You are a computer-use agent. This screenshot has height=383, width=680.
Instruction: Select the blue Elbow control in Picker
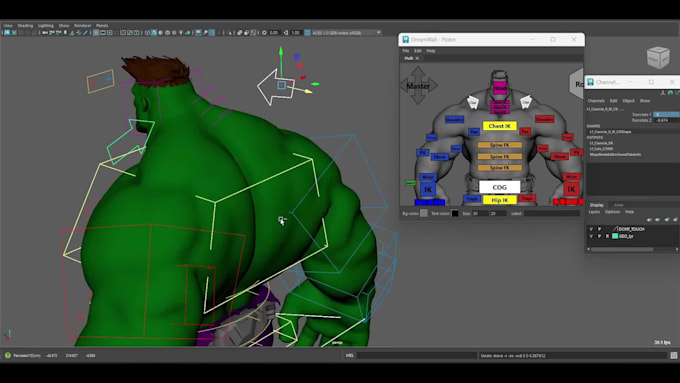point(439,157)
